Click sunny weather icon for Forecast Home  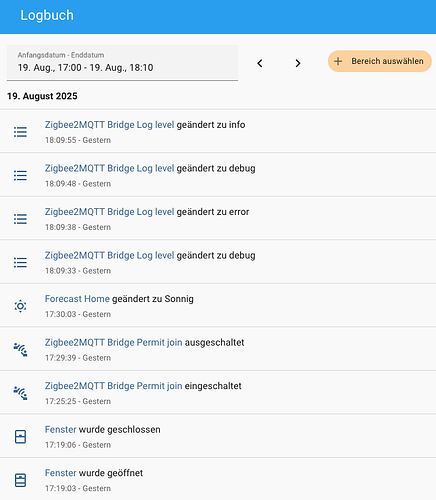20,306
